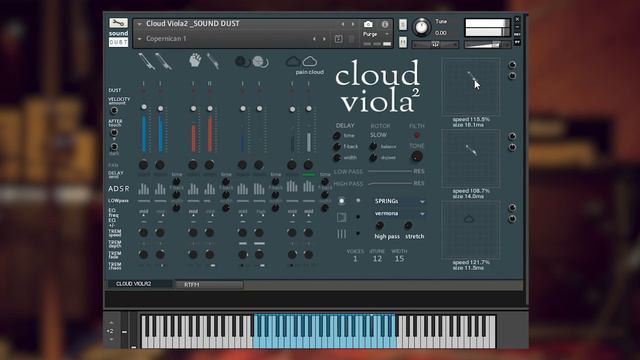Toggle the Mute button in header
The image size is (640, 360).
click(403, 42)
